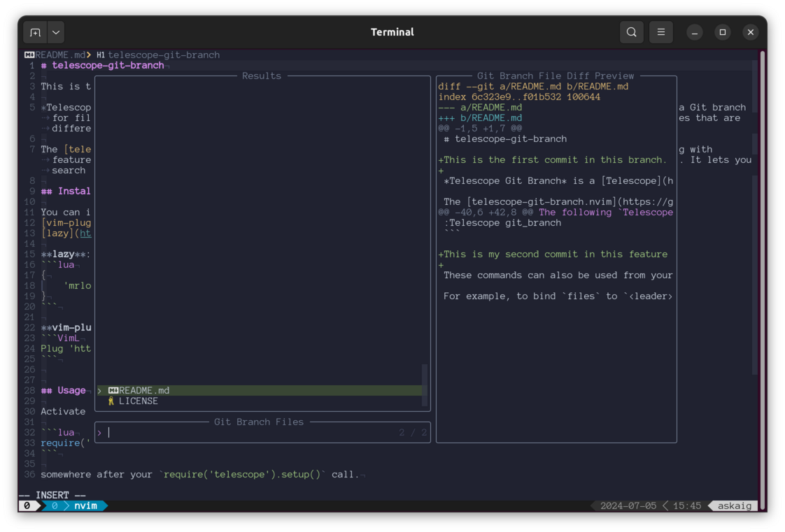Click the '**lazy**:' text on line 15
Image resolution: width=785 pixels, height=532 pixels.
(66, 254)
